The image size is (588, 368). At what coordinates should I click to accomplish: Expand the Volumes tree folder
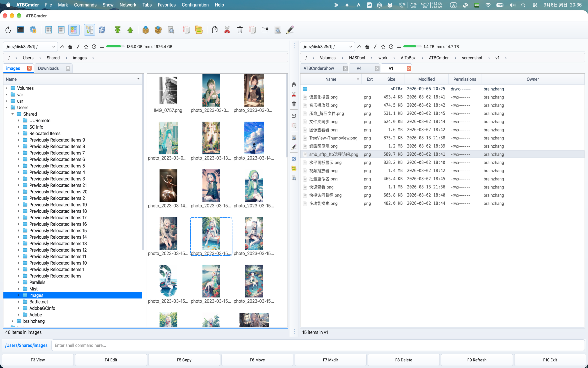click(7, 88)
